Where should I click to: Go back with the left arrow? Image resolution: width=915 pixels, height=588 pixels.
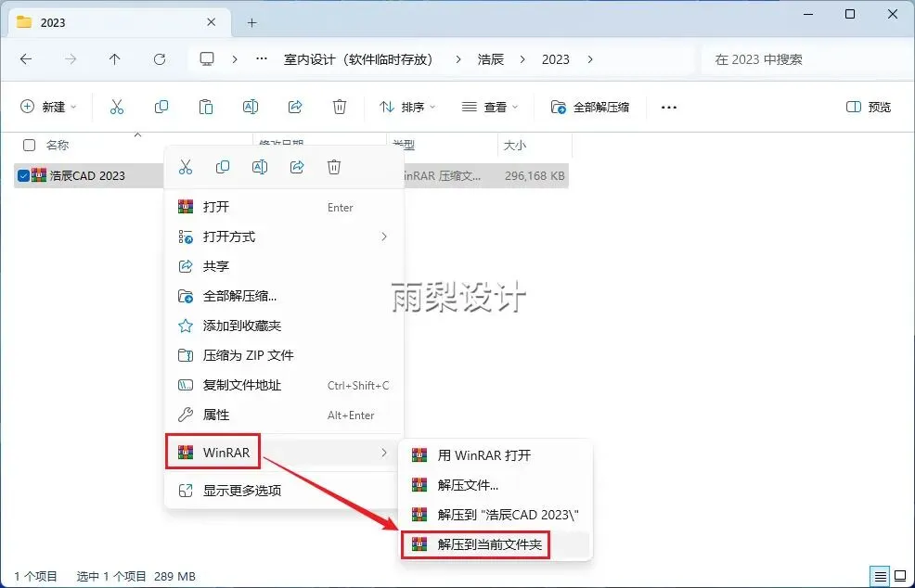click(26, 59)
